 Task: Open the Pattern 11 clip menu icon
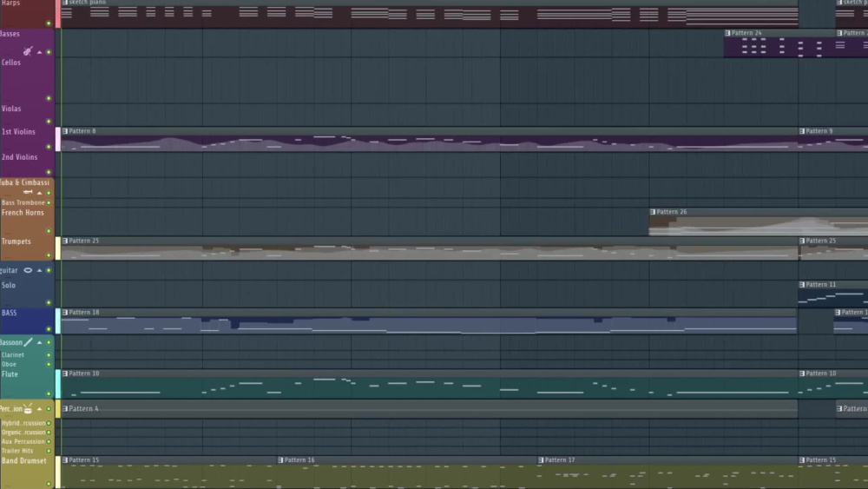tap(802, 285)
